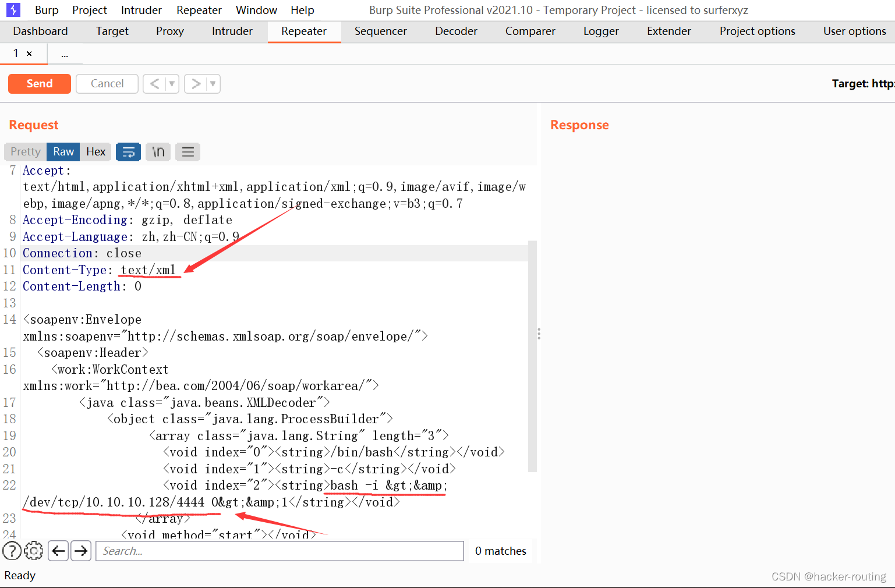Screen dimensions: 895x588
Task: Switch to Dashboard tab
Action: pyautogui.click(x=40, y=31)
